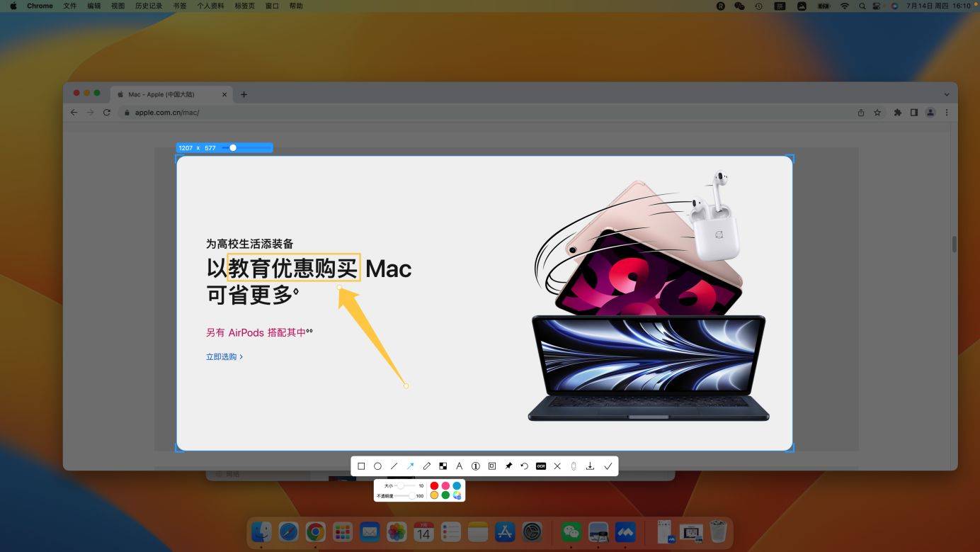The width and height of the screenshot is (980, 552).
Task: Open the 文件 menu
Action: [x=69, y=6]
